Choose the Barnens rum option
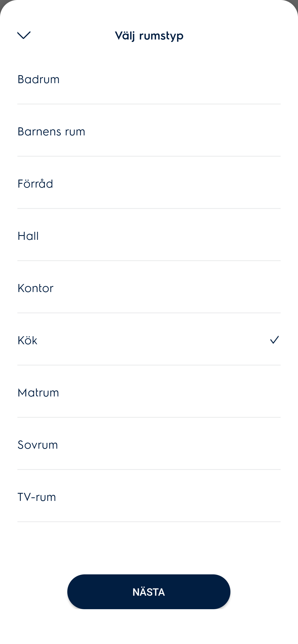298x644 pixels. point(51,132)
